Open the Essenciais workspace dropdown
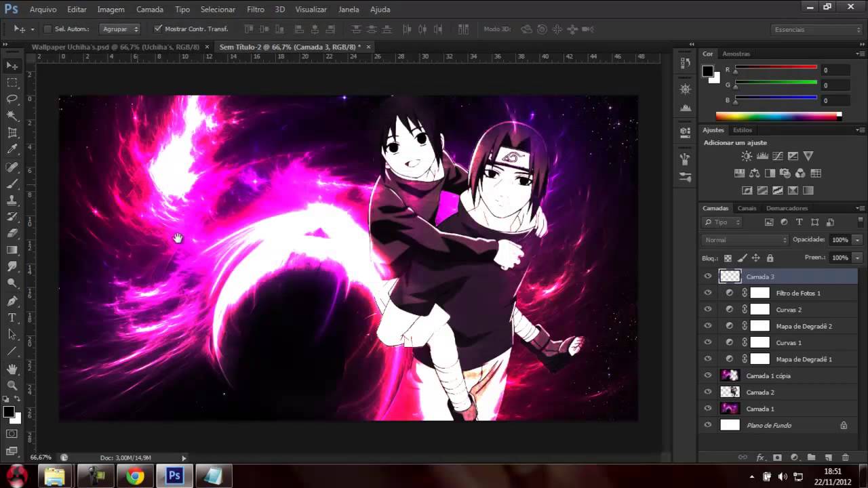Image resolution: width=868 pixels, height=488 pixels. click(816, 30)
